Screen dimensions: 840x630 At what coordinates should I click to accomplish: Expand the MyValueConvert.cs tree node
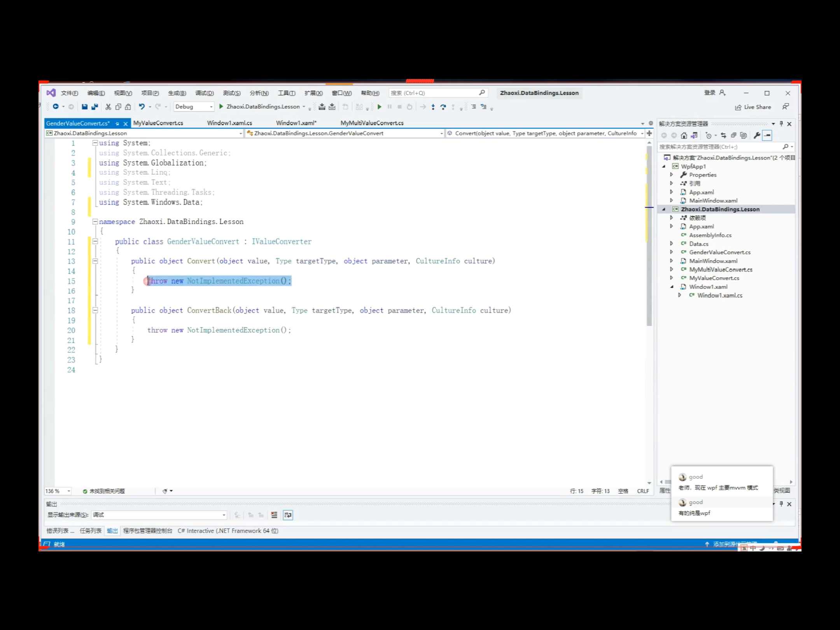click(672, 278)
